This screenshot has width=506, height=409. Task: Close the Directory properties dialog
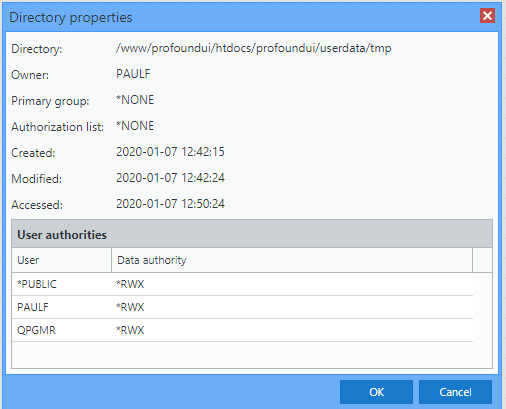point(487,16)
